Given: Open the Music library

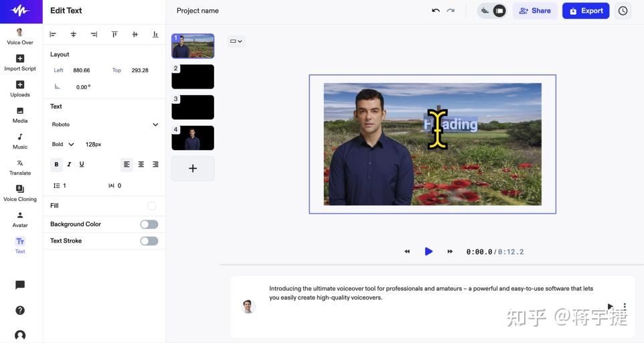Looking at the screenshot, I should (x=20, y=141).
